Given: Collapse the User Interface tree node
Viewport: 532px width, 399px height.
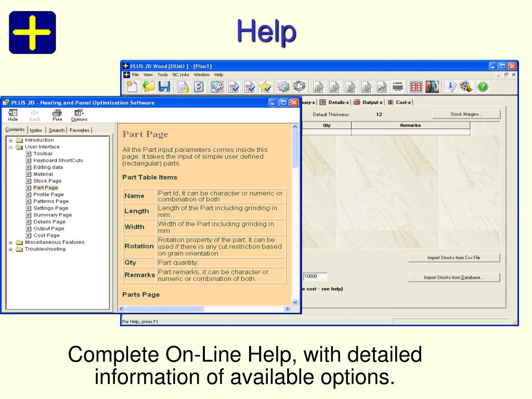Looking at the screenshot, I should (x=10, y=147).
